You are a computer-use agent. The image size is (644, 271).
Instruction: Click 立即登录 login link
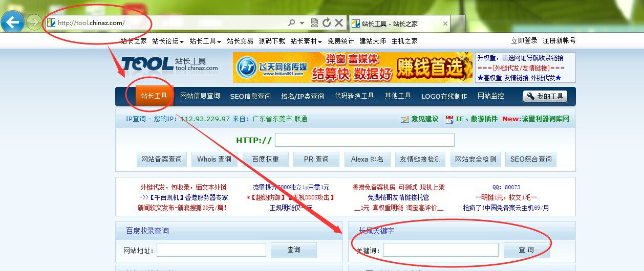point(524,41)
